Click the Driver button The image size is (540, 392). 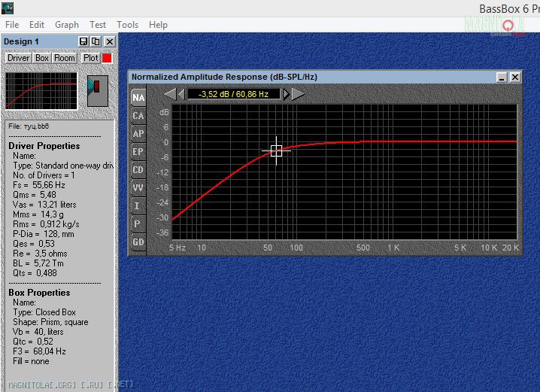click(19, 58)
